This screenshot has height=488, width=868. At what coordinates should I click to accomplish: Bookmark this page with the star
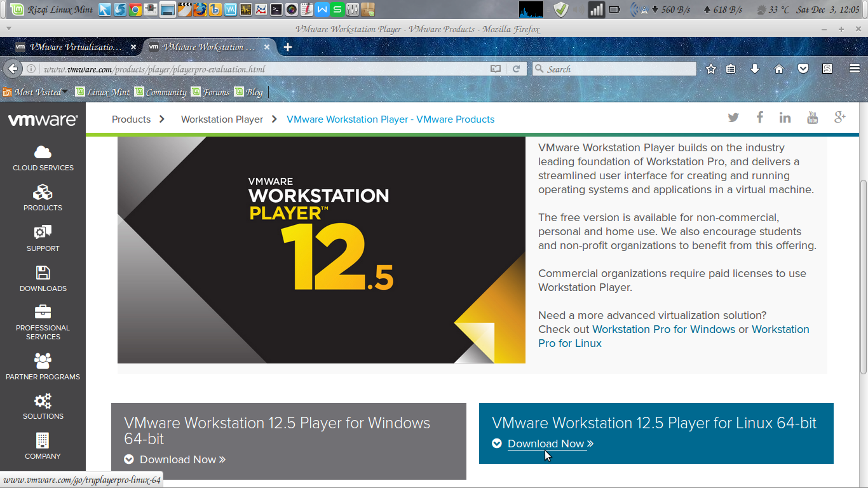[711, 69]
